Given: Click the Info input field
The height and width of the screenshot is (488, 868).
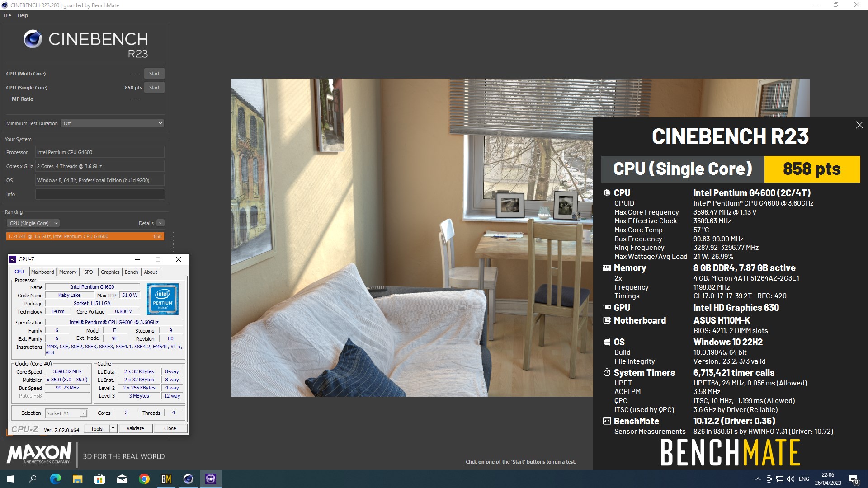Looking at the screenshot, I should 100,194.
